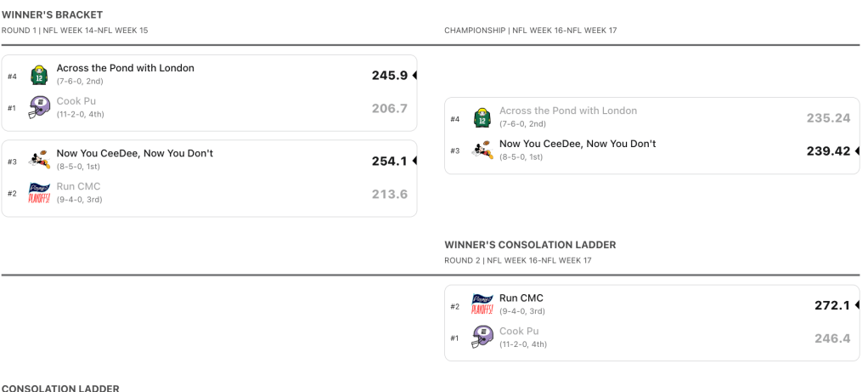Click the Across the Pond jersey icon in Round 1
The image size is (868, 392).
(39, 75)
